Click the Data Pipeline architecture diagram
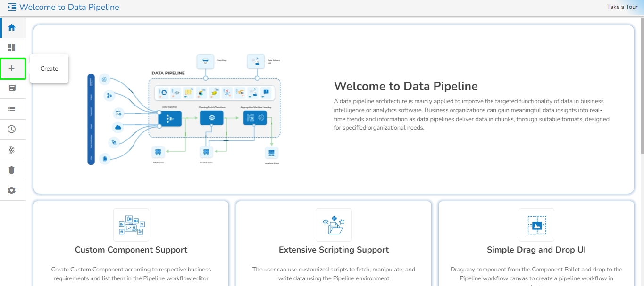Viewport: 644px width, 286px height. tap(184, 110)
